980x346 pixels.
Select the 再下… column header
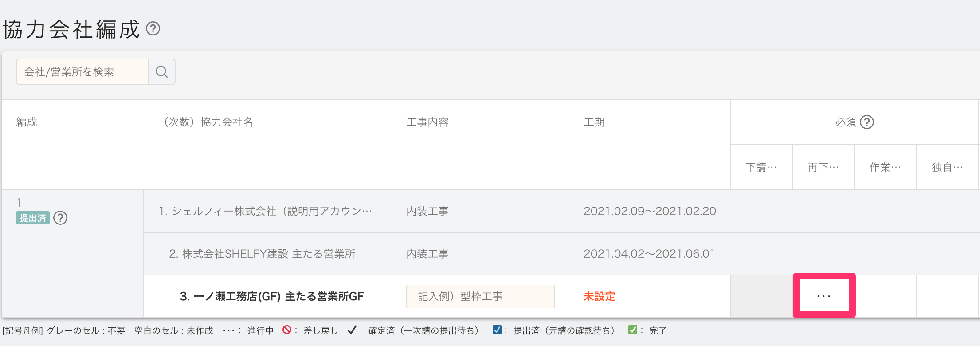pyautogui.click(x=823, y=167)
